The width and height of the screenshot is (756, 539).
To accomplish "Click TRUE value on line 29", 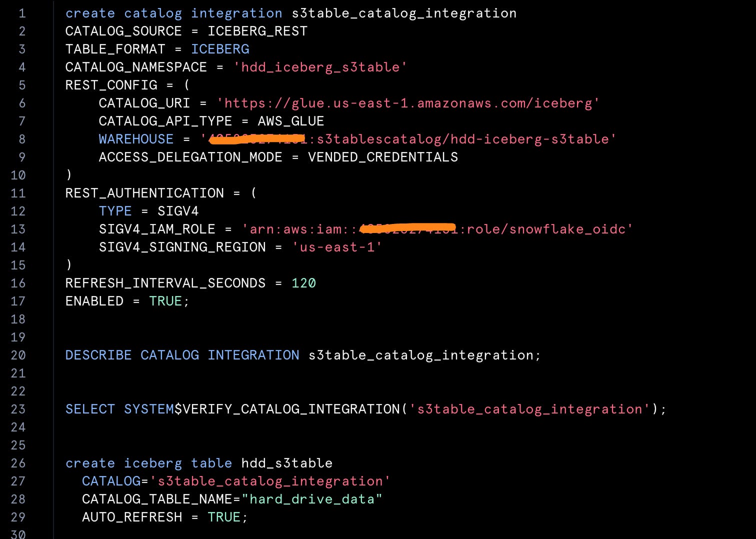I will [224, 517].
